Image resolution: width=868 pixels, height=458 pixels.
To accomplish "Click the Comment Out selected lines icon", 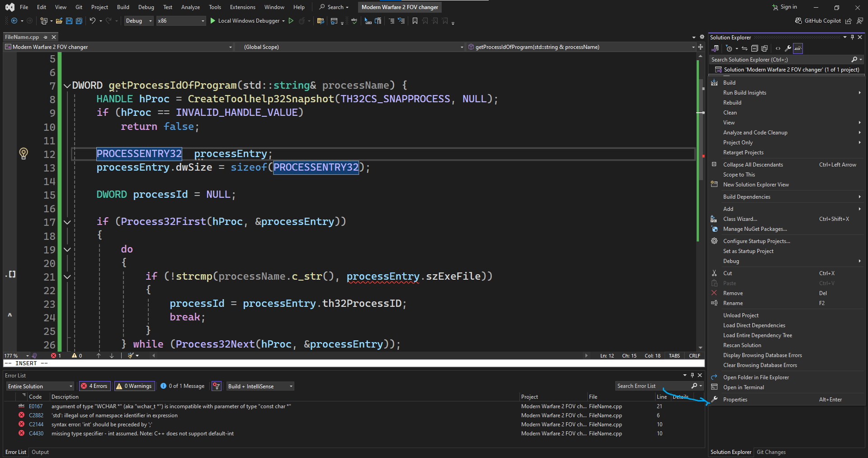I will 392,21.
